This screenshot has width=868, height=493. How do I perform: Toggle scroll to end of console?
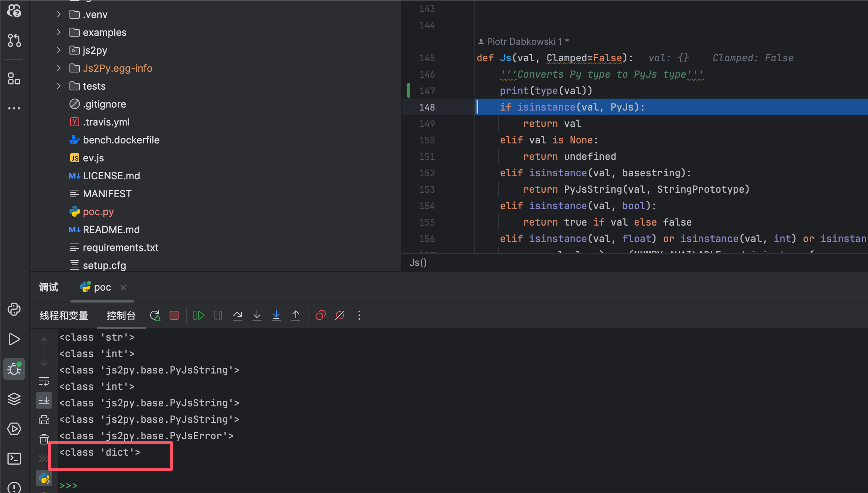[x=44, y=400]
